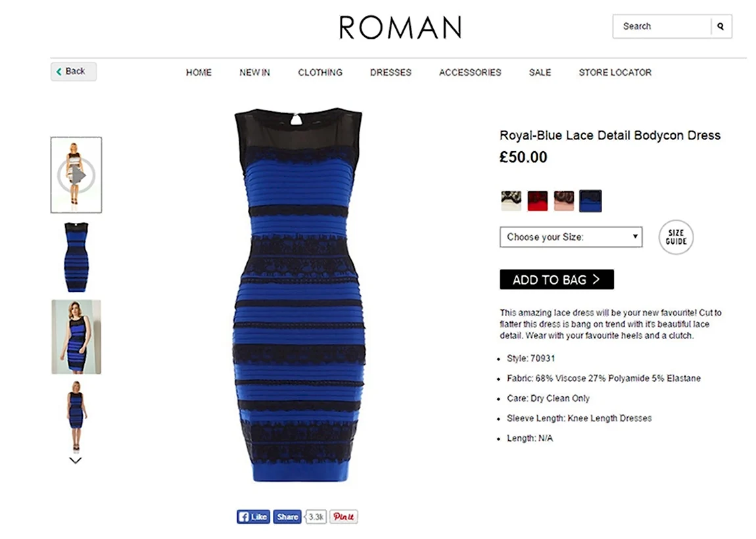Click the Facebook Like button
This screenshot has width=756, height=539.
coord(253,517)
